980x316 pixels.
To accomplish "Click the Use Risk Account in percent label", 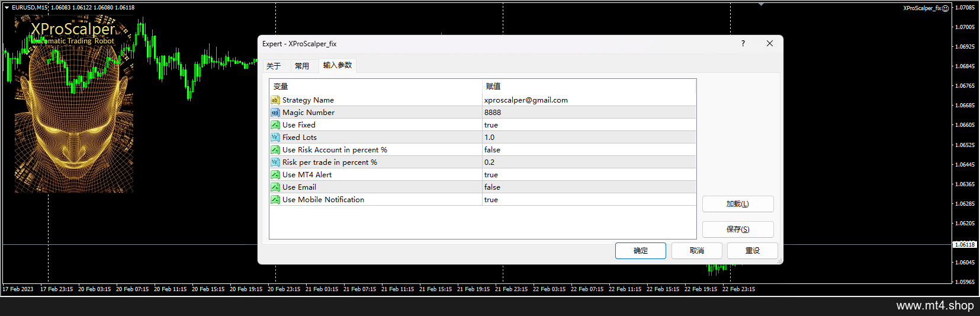I will [x=335, y=150].
